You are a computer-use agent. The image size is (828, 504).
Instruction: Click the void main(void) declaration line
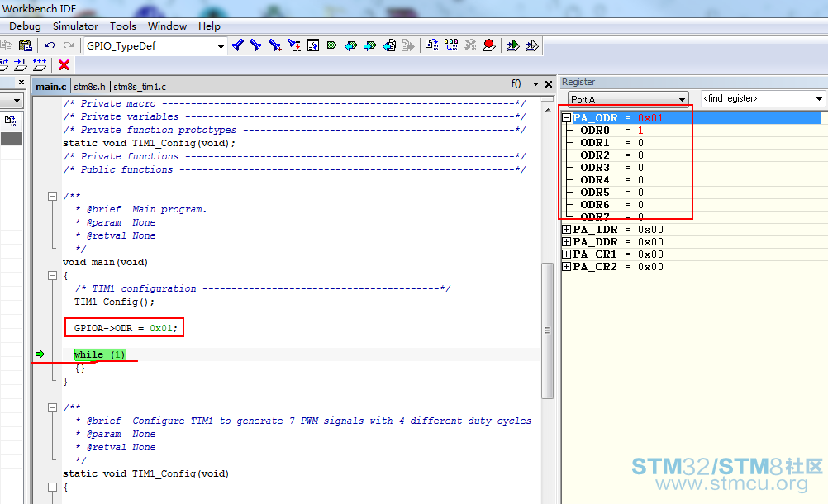click(x=105, y=262)
